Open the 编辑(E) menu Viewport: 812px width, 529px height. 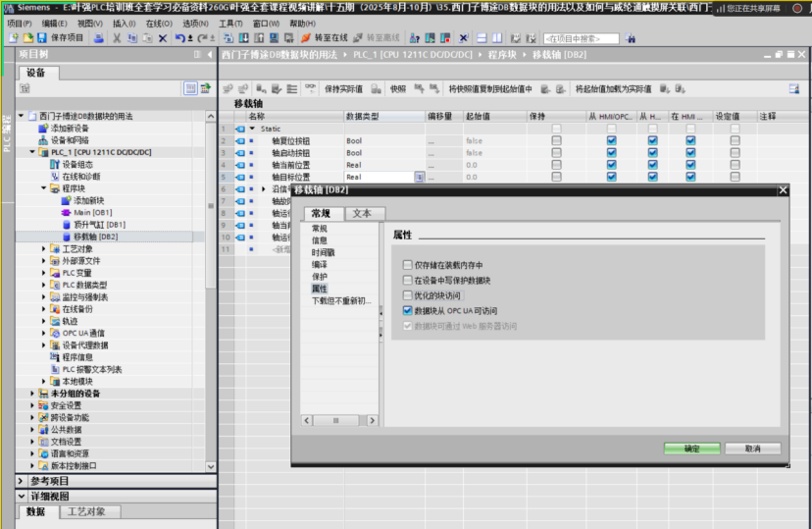54,24
